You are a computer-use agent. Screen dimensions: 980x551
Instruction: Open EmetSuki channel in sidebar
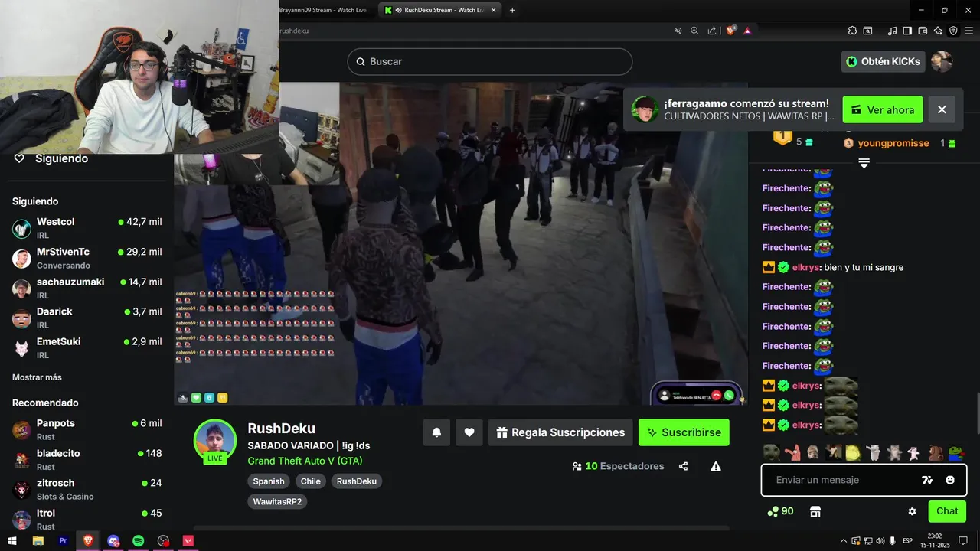[87, 347]
